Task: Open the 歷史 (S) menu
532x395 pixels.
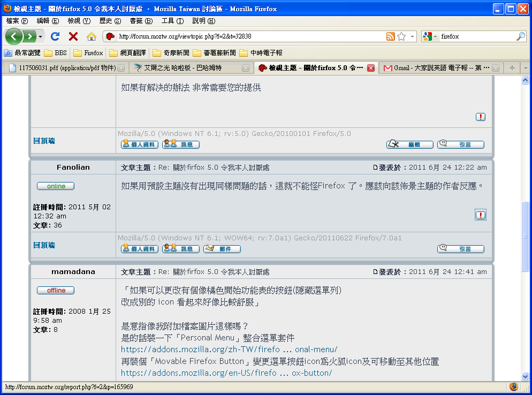Action: [x=110, y=21]
